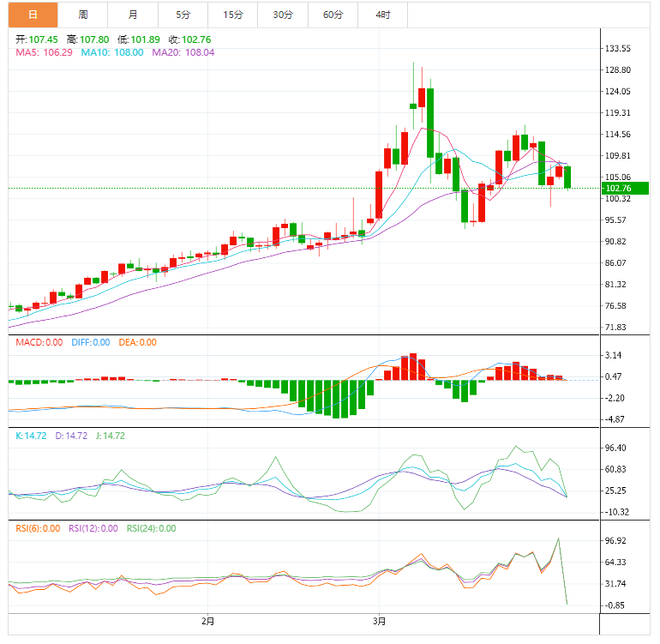Select the 日 daily chart tab
This screenshot has height=644, width=660.
pos(33,15)
